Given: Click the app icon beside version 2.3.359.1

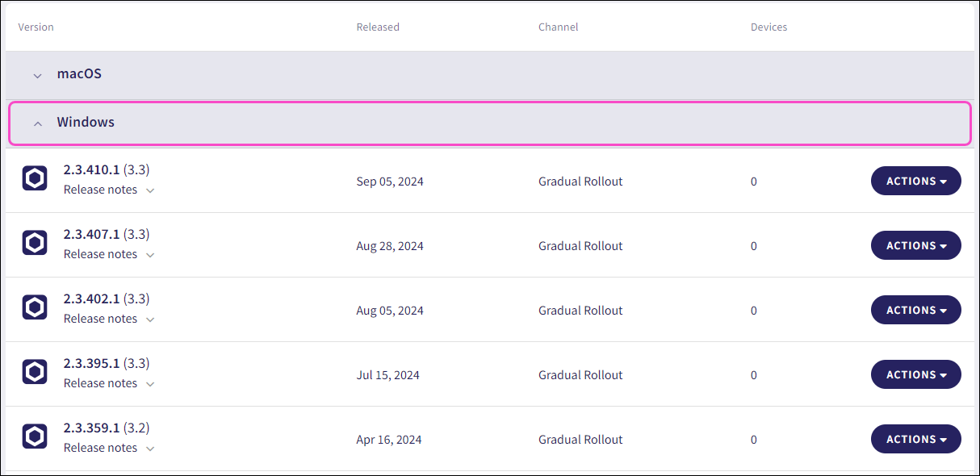Looking at the screenshot, I should click(x=35, y=436).
